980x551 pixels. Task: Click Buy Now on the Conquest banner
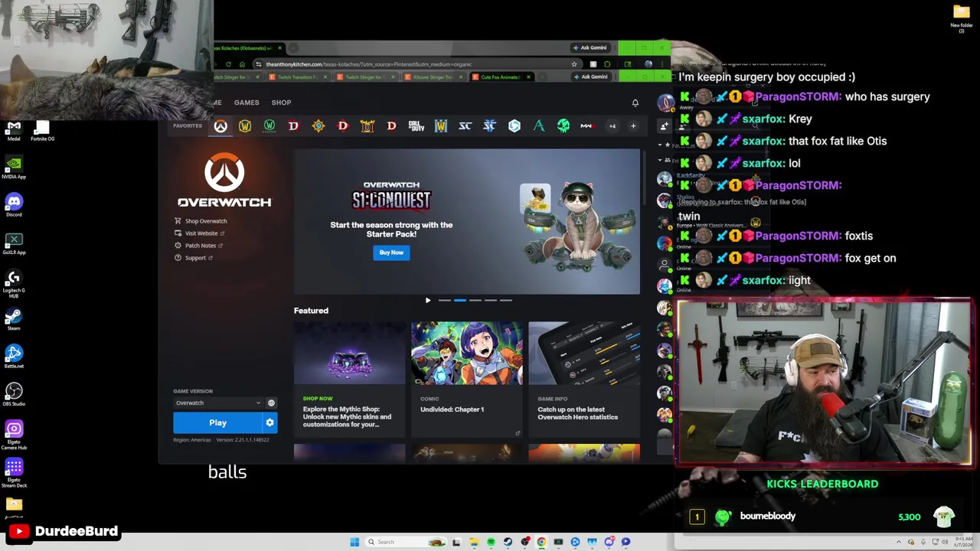(391, 253)
